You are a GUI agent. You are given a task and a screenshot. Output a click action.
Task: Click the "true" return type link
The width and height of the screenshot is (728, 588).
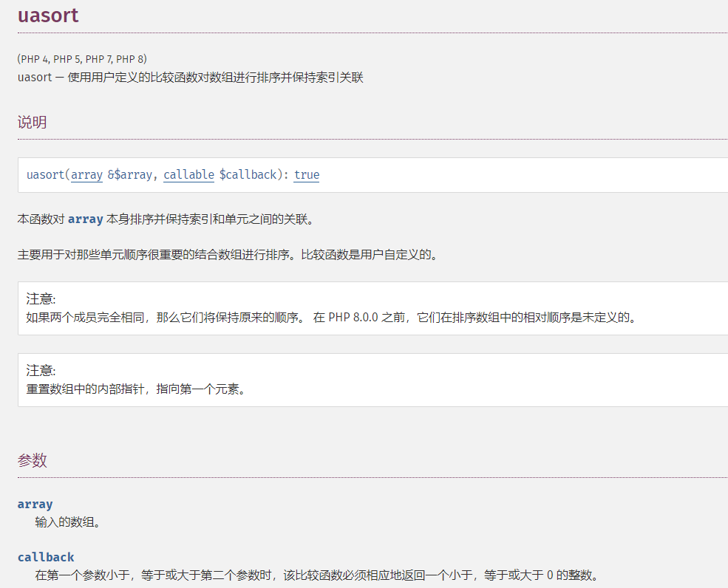[x=307, y=175]
